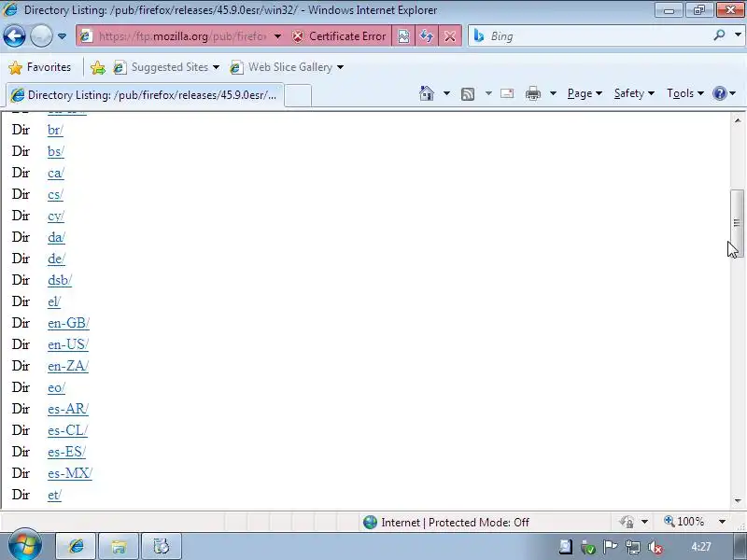Image resolution: width=747 pixels, height=560 pixels.
Task: Open the Windows Start menu
Action: pyautogui.click(x=24, y=545)
